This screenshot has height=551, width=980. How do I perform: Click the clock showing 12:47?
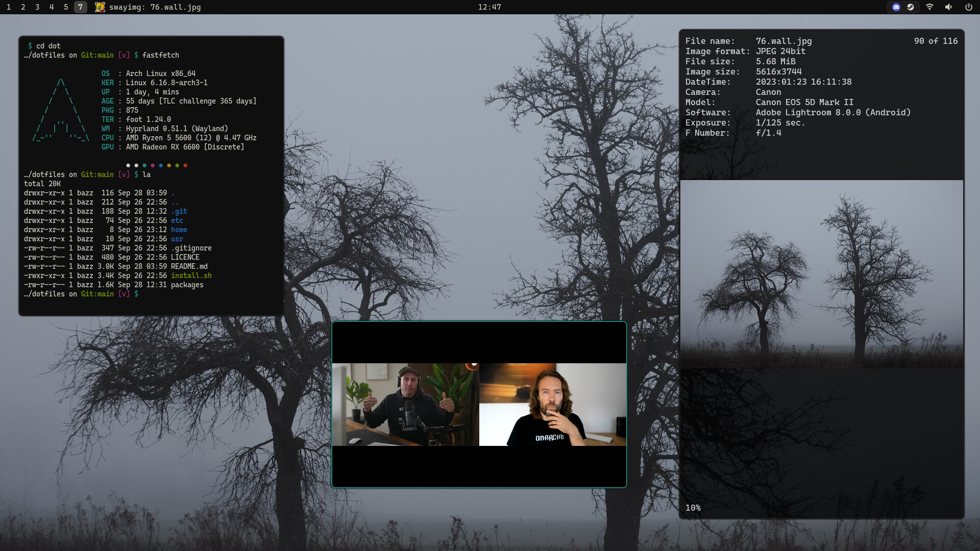[489, 7]
